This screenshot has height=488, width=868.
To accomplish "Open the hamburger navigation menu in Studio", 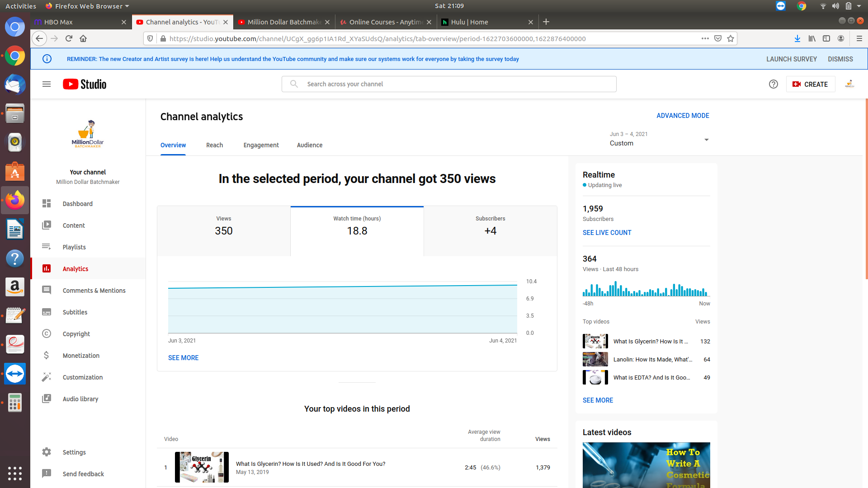I will 46,84.
